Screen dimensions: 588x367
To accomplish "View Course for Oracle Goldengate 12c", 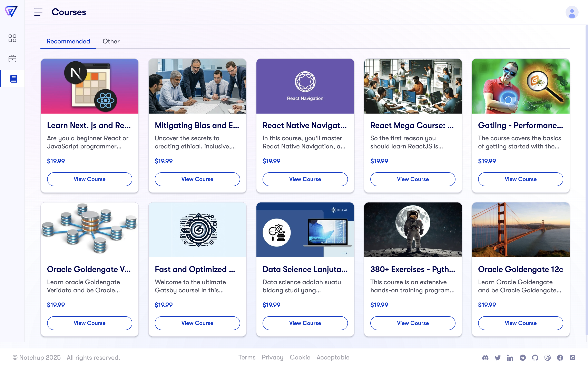I will 520,323.
